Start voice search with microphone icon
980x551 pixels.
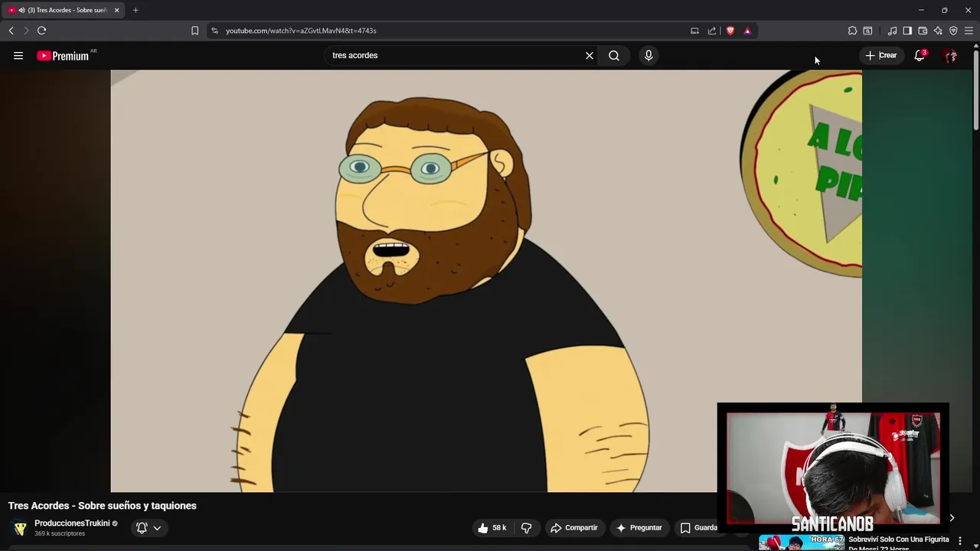pos(648,55)
